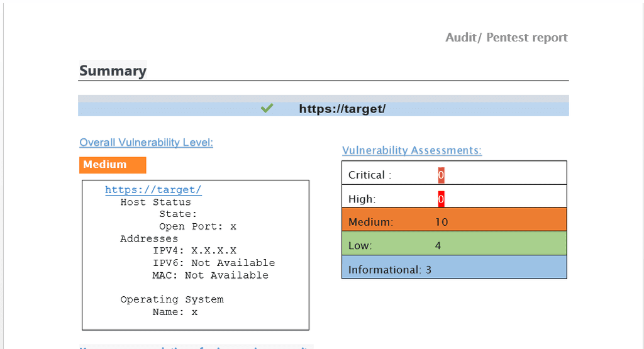The width and height of the screenshot is (644, 349).
Task: Click the https://target/ title banner text
Action: click(x=342, y=109)
